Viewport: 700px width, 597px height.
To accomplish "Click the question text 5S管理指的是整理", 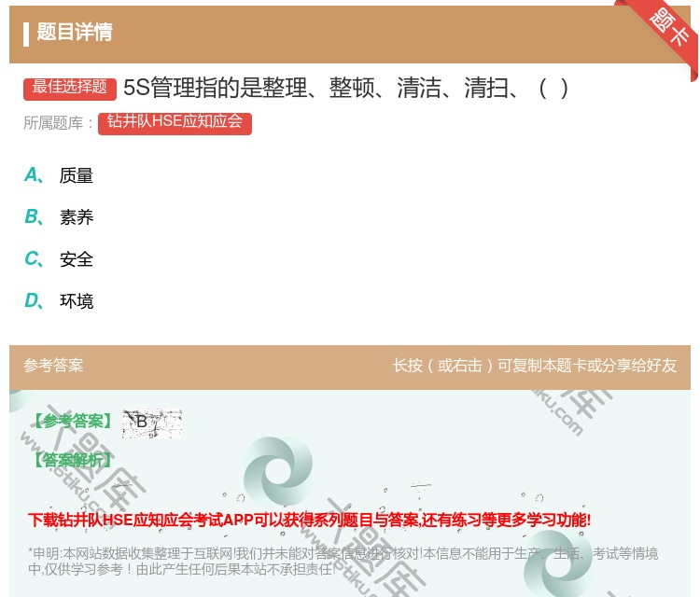I will click(x=345, y=88).
